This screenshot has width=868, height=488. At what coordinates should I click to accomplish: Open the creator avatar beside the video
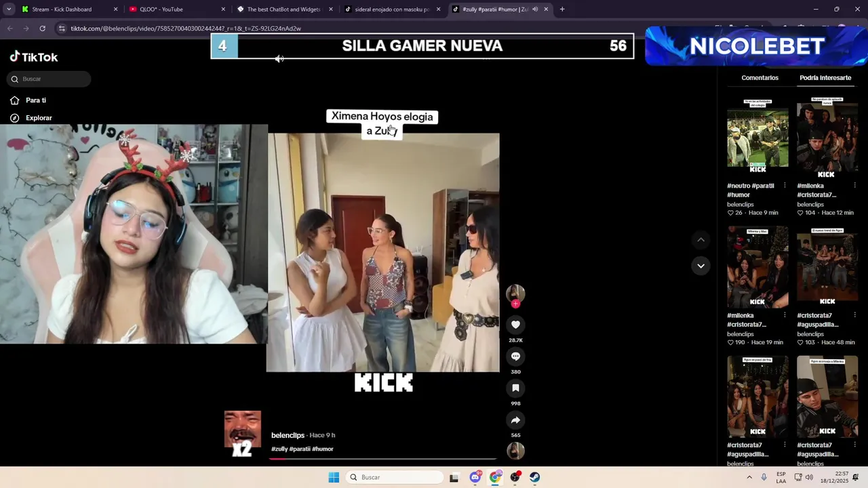(x=515, y=293)
